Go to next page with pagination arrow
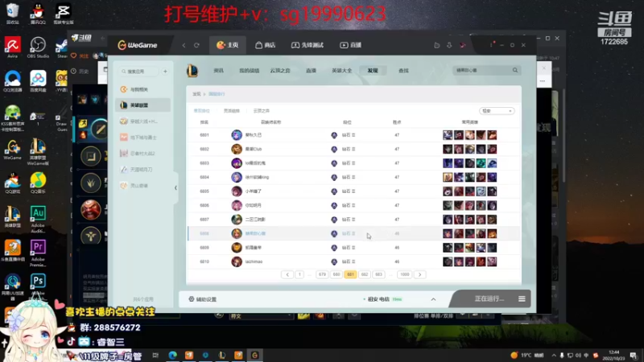This screenshot has width=644, height=362. [x=419, y=274]
